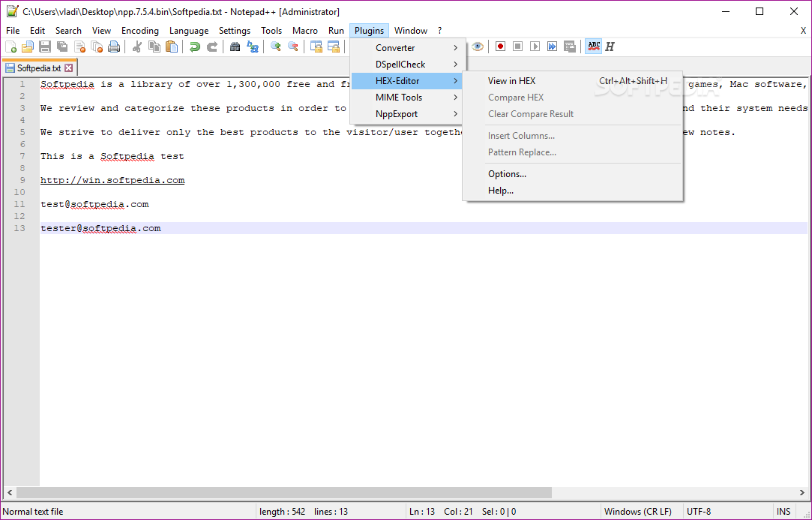
Task: Open the Replace toolbar icon
Action: (252, 47)
